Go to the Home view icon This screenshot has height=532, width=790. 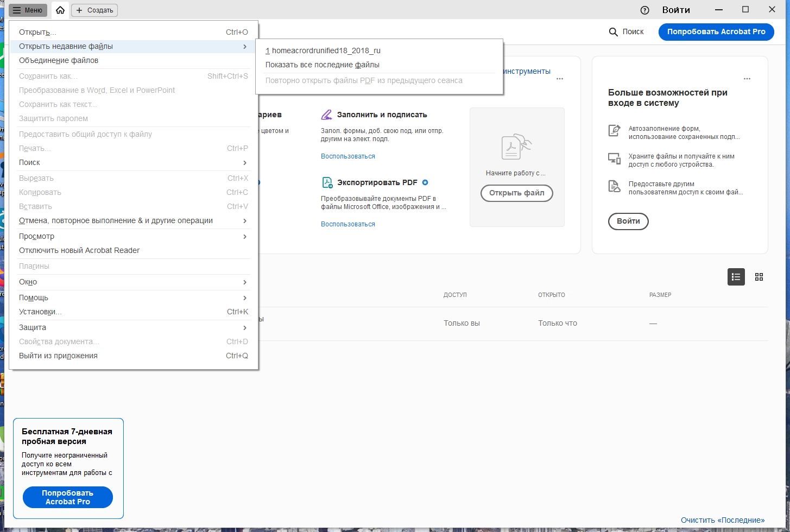tap(60, 10)
